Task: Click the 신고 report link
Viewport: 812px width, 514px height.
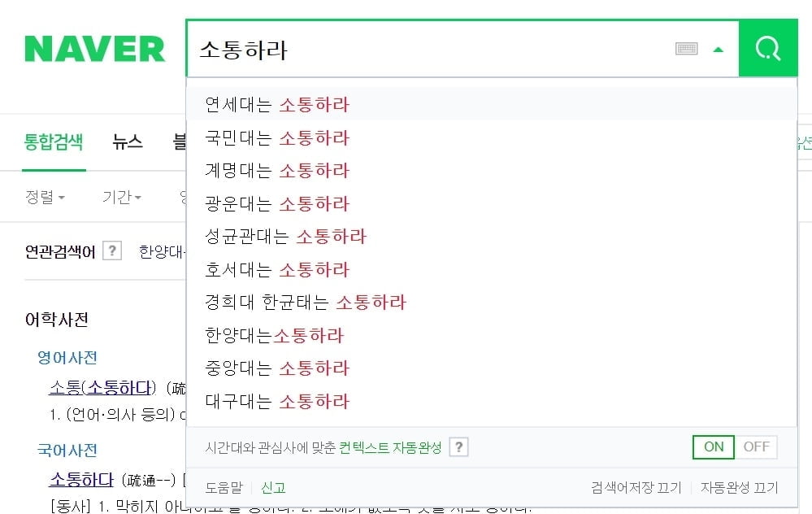Action: (273, 488)
